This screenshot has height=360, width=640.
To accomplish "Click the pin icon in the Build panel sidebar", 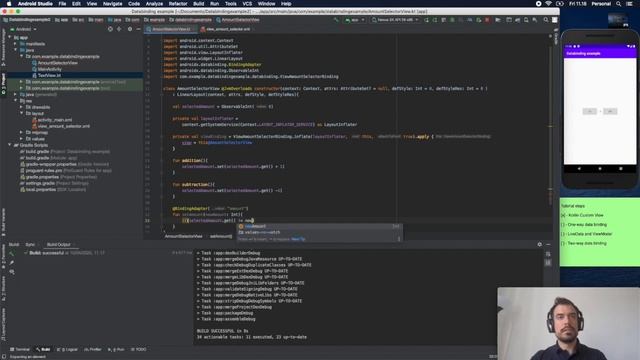I will tap(11, 262).
